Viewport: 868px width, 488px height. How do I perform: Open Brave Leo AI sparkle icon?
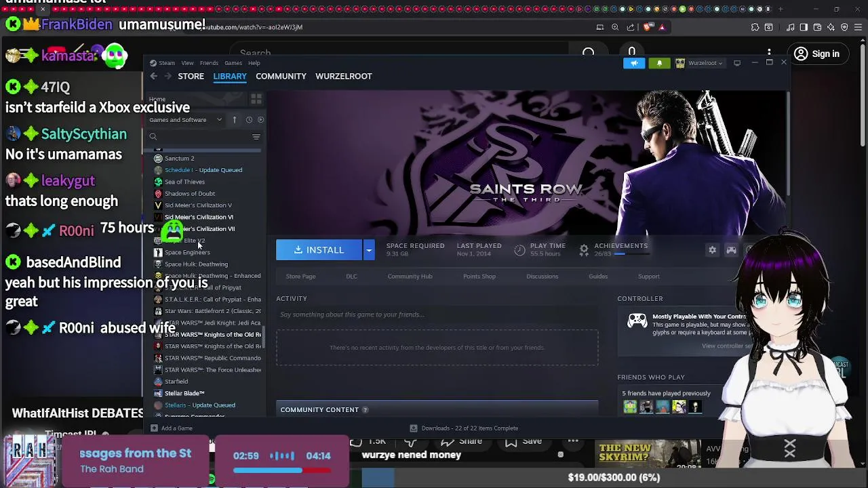[831, 27]
